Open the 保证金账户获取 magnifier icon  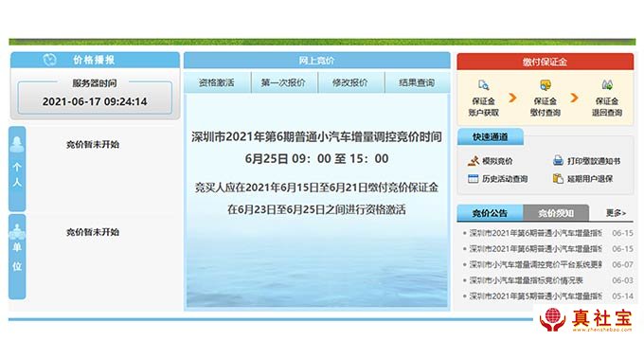[x=483, y=84]
